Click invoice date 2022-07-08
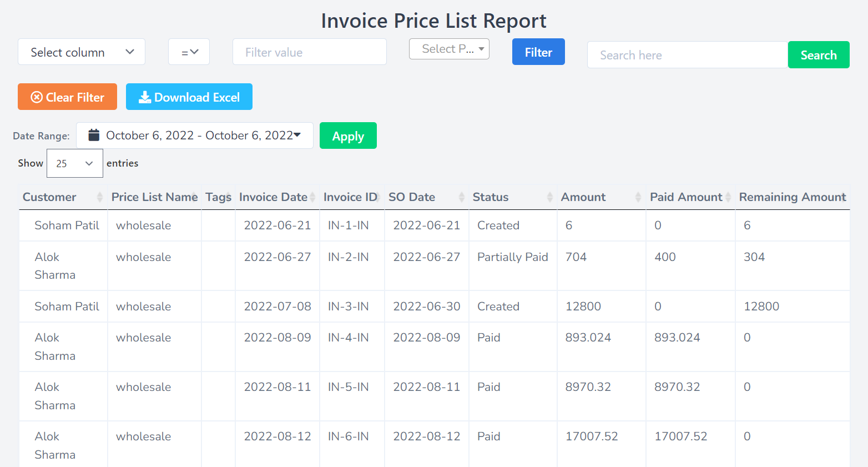The height and width of the screenshot is (467, 868). click(x=277, y=307)
